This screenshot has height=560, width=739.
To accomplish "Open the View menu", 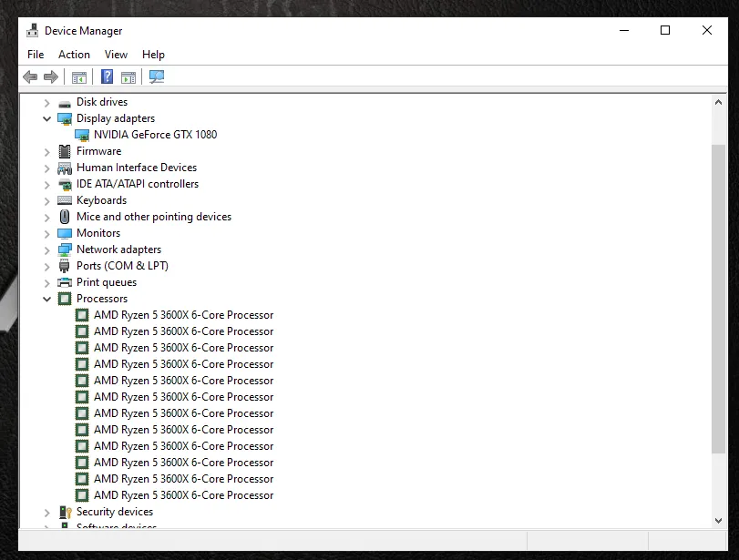I will [x=116, y=55].
